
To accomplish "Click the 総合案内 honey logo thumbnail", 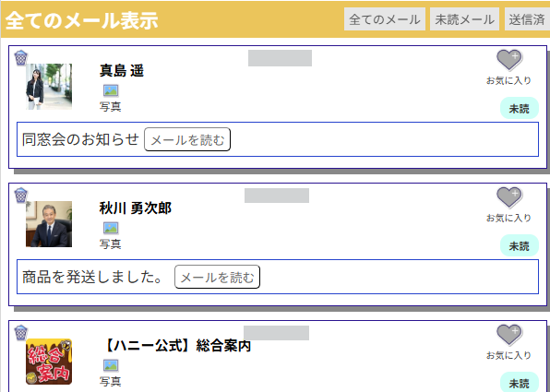I will pos(49,362).
